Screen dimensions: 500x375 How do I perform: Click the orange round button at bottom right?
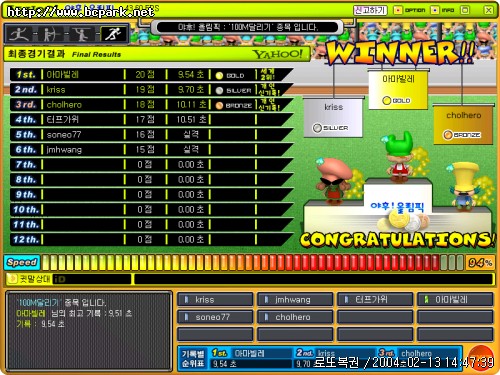[480, 358]
